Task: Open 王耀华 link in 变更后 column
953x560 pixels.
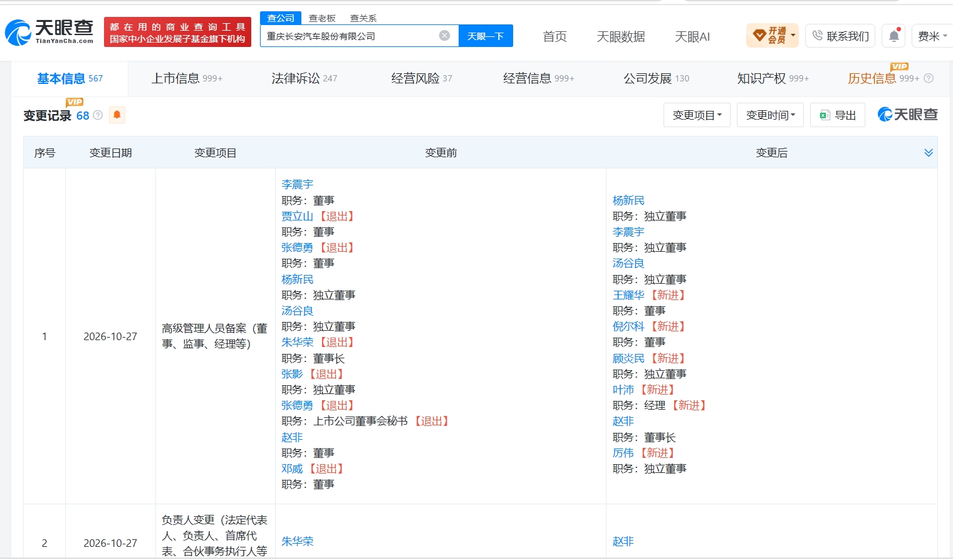Action: 628,295
